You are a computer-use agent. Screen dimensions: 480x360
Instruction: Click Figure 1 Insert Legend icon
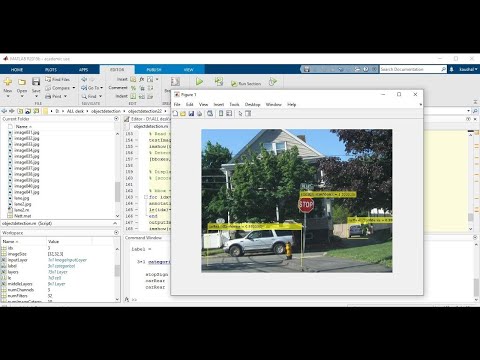[229, 114]
